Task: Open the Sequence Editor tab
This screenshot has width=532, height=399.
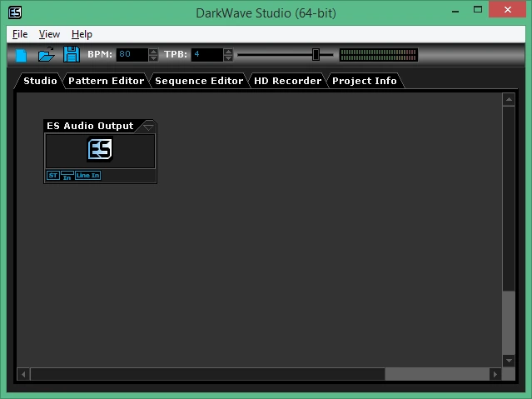Action: point(199,81)
